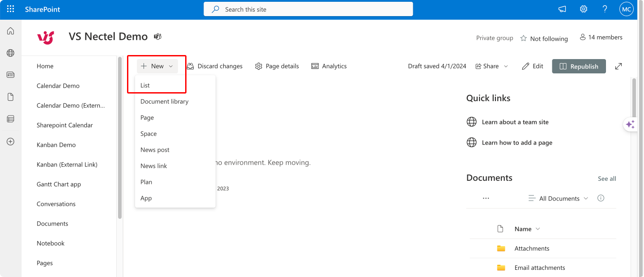Screen dimensions: 644x277
Task: Click Discard changes
Action: click(215, 66)
